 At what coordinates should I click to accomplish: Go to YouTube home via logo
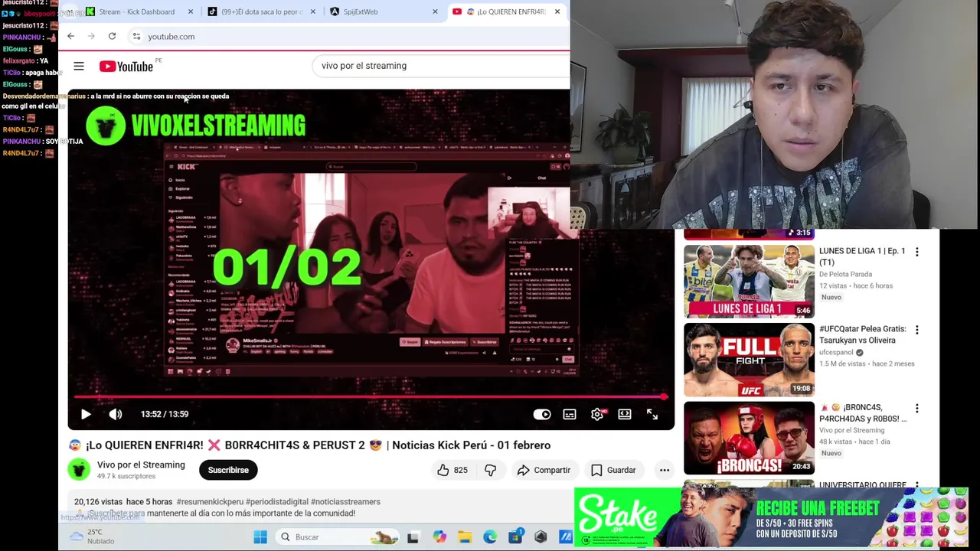(x=127, y=67)
